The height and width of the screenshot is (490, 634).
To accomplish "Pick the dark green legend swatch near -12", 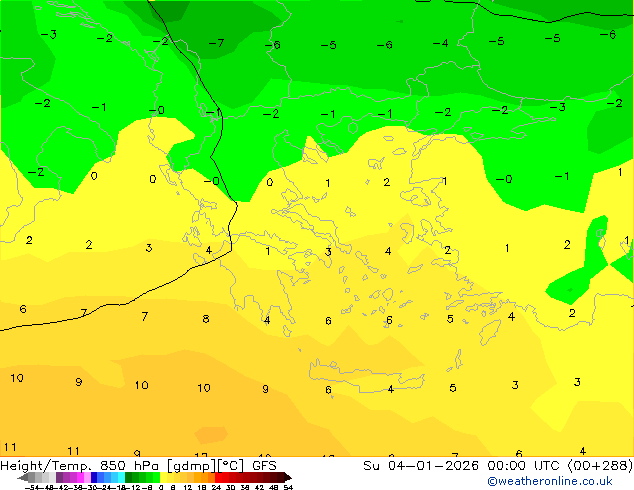I will pyautogui.click(x=129, y=477).
